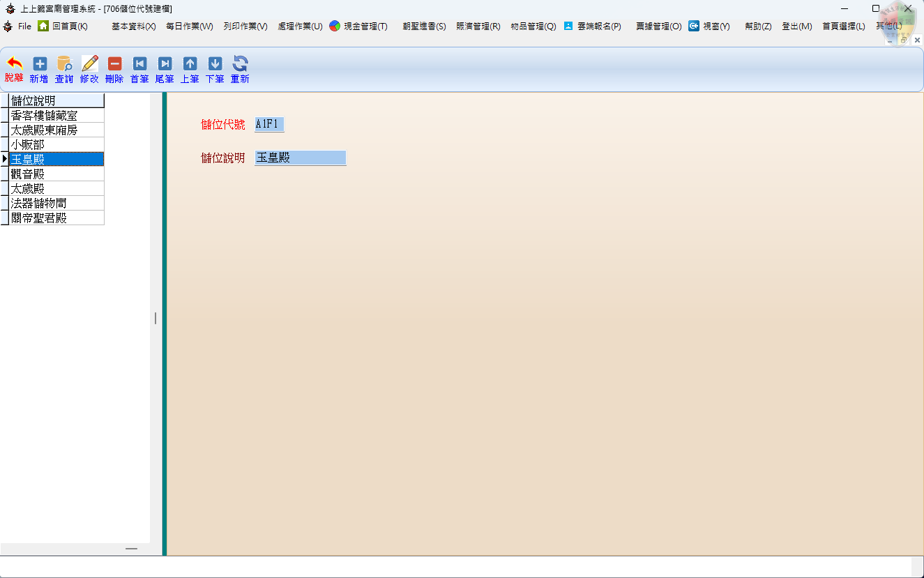Open the 查詢 search icon
Viewport: 924px width, 578px height.
click(x=64, y=64)
